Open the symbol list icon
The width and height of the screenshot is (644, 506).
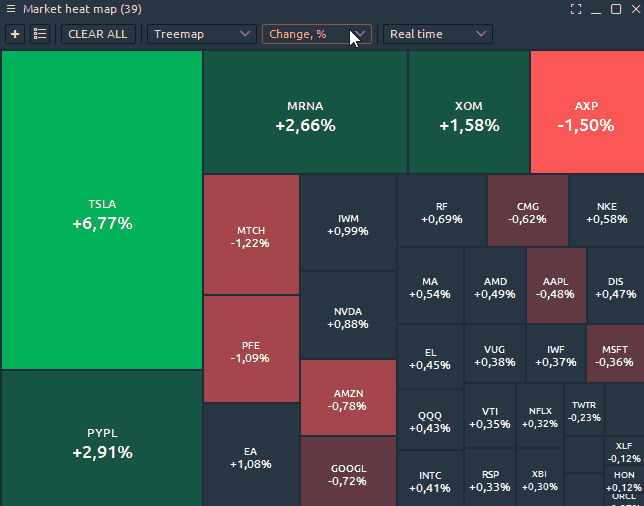click(40, 34)
